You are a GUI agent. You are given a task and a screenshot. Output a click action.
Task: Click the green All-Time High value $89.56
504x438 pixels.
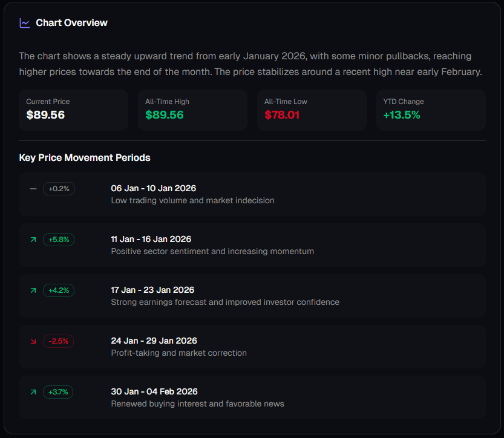[164, 114]
